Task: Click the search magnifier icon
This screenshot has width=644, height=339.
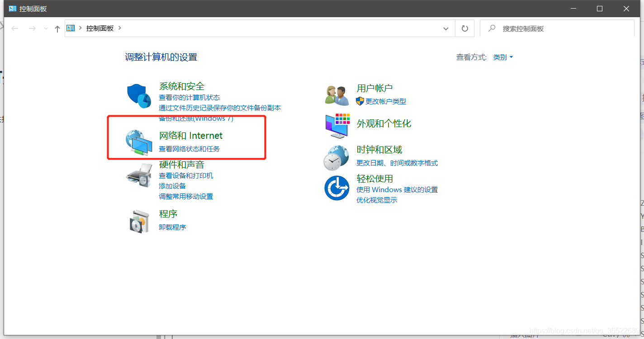Action: coord(492,28)
